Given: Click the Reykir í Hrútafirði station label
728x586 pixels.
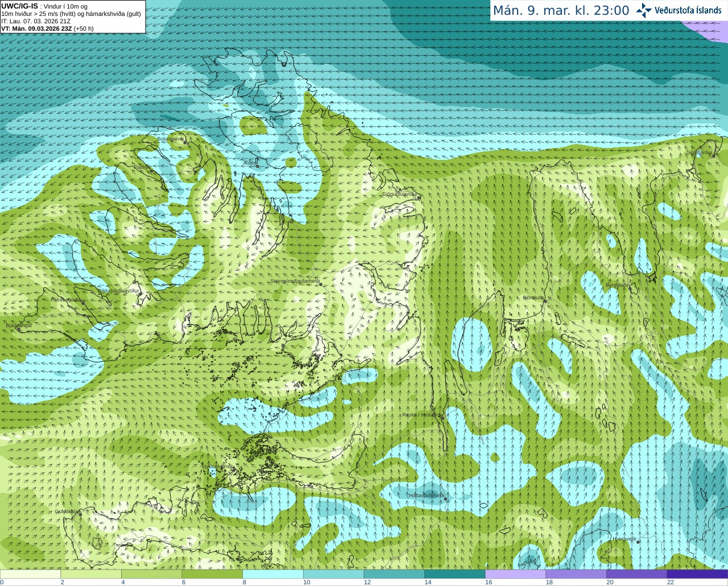Looking at the screenshot, I should 421,415.
